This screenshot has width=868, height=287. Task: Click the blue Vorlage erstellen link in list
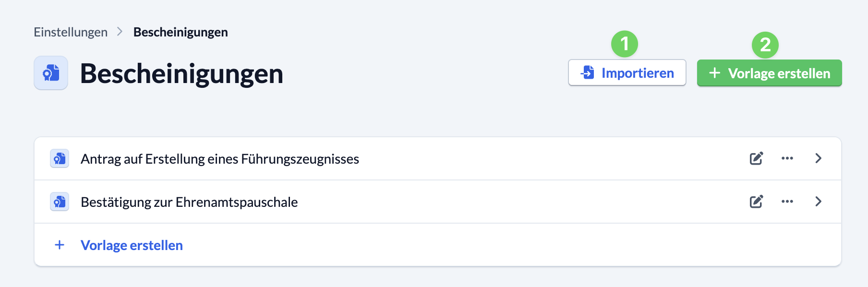(132, 245)
